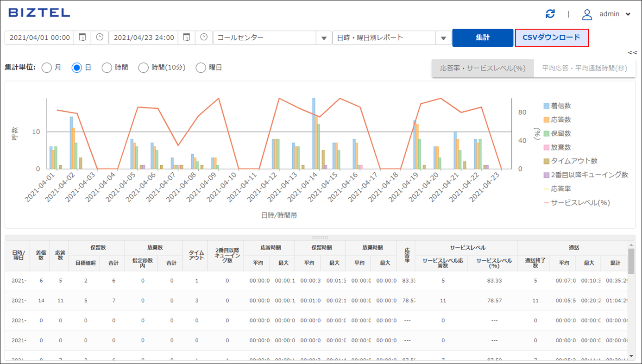Switch to 応答率・サービスレベル(%) tab
Screen dimensions: 642x364
click(x=483, y=68)
